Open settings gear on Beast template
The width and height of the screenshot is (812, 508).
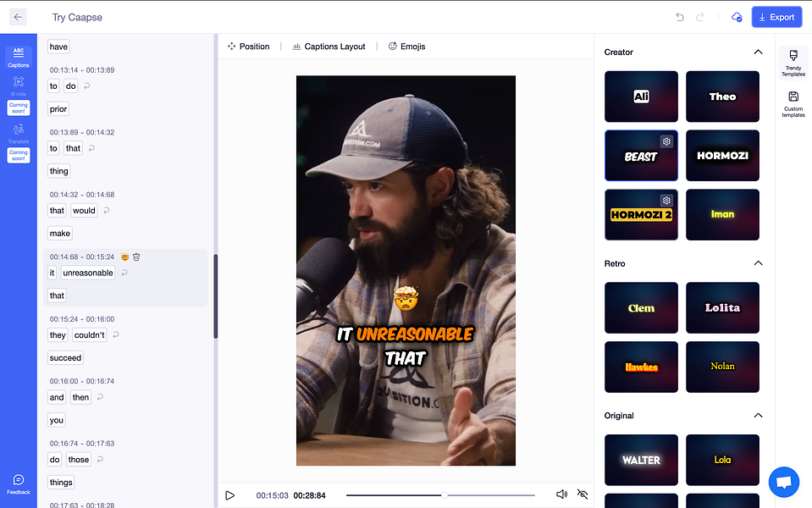point(666,141)
